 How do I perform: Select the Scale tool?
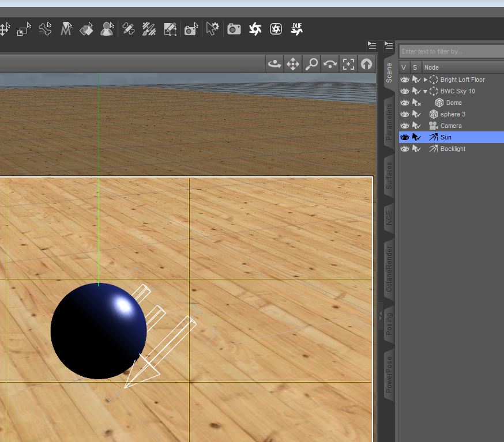24,29
